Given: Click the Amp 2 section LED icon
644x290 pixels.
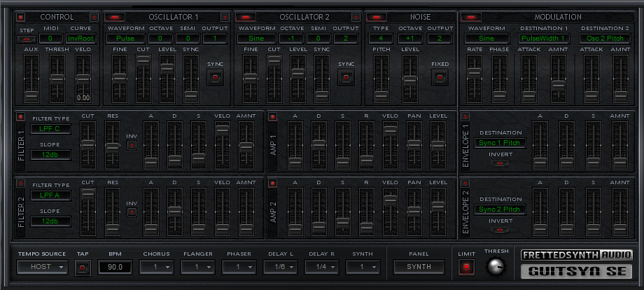Looking at the screenshot, I should coord(272,184).
